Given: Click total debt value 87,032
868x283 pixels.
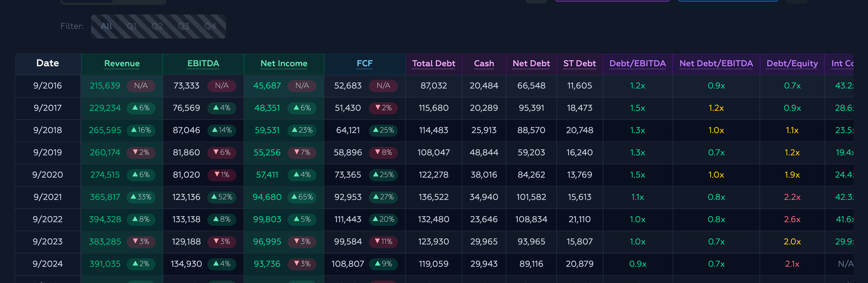Looking at the screenshot, I should pyautogui.click(x=434, y=86).
